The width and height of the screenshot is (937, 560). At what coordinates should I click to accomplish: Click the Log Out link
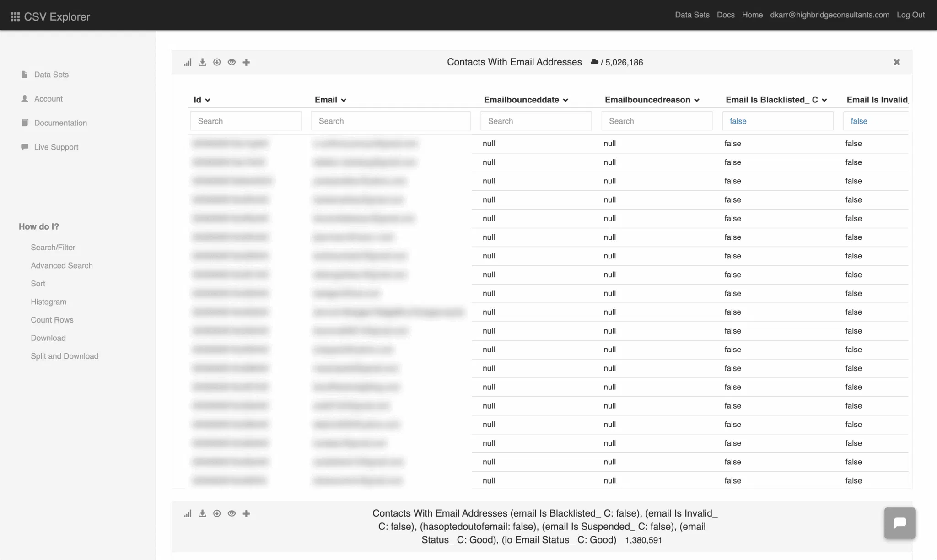pyautogui.click(x=910, y=15)
